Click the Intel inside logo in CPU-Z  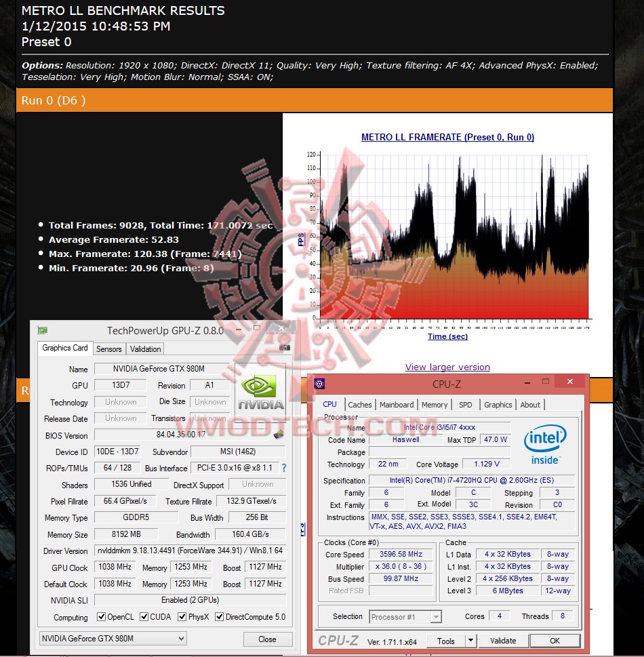(545, 445)
